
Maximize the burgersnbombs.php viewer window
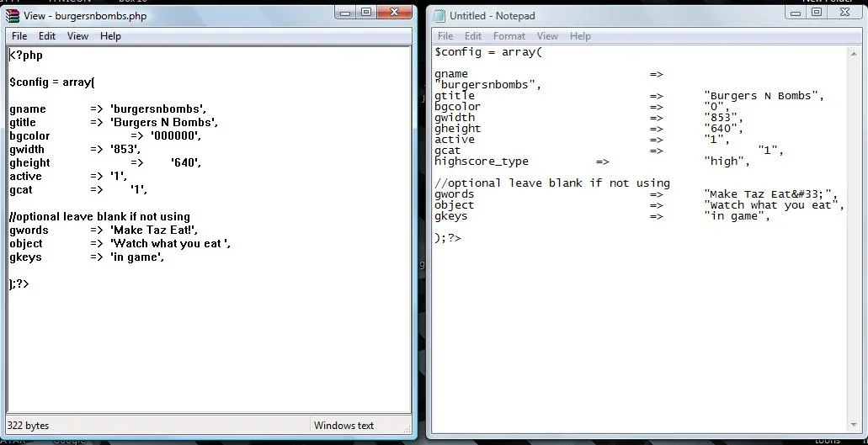coord(366,12)
